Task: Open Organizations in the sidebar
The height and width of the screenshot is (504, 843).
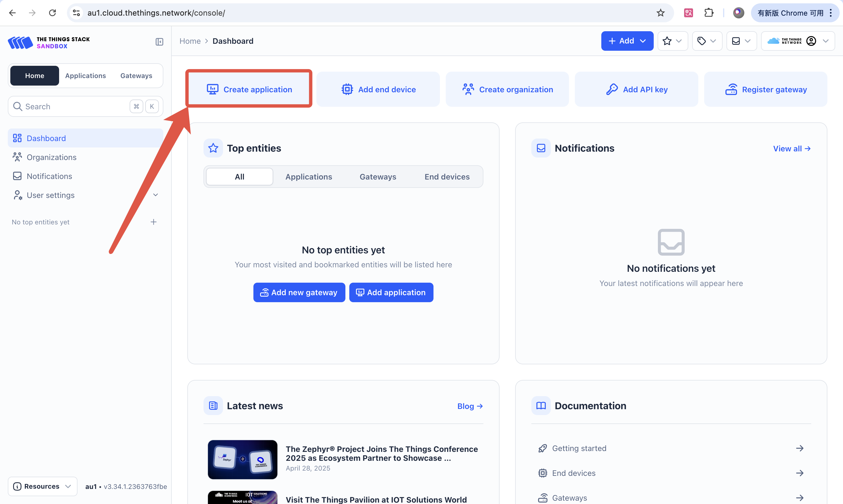Action: [86, 157]
